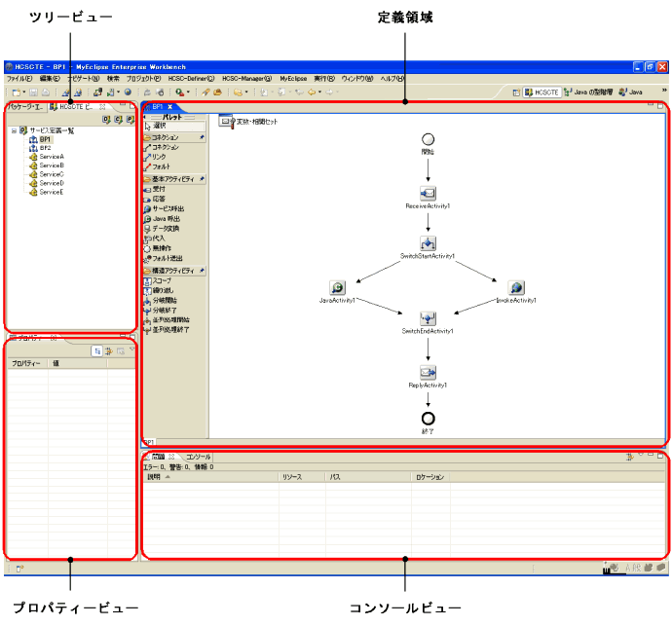Open the ファイル(F) menu
Image resolution: width=672 pixels, height=626 pixels.
point(19,79)
